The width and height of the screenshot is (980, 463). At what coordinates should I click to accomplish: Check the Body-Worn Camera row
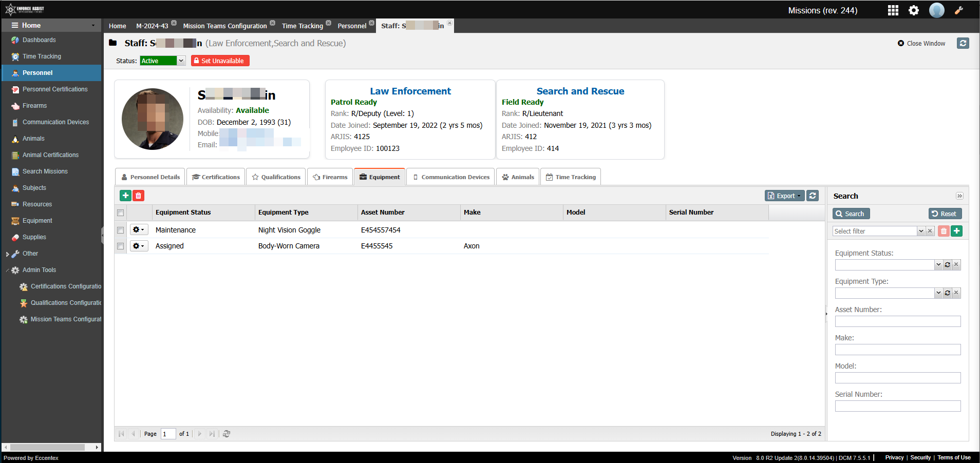click(x=120, y=246)
